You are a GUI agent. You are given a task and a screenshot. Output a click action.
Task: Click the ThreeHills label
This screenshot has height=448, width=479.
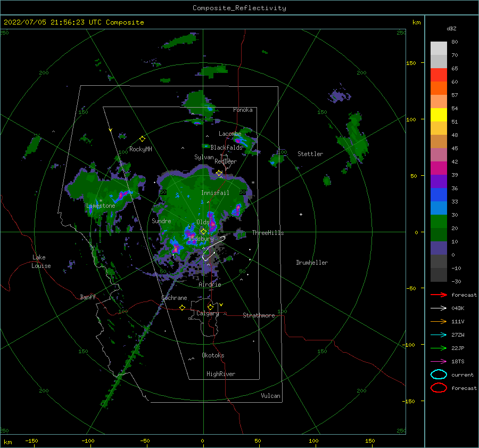[268, 233]
